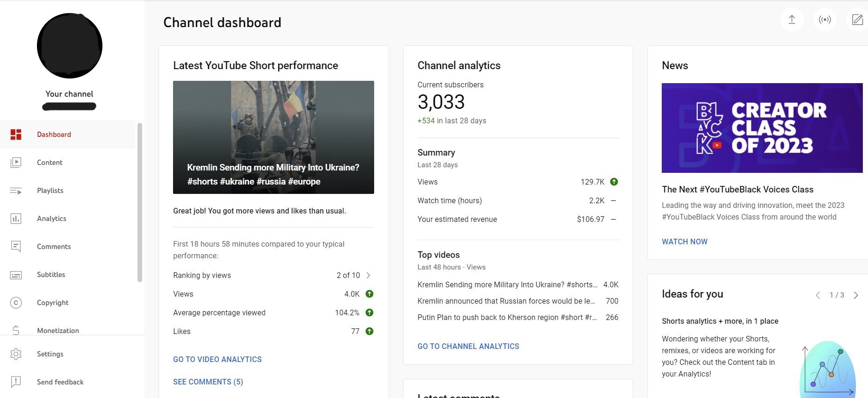Go to next idea with right chevron

tap(856, 295)
